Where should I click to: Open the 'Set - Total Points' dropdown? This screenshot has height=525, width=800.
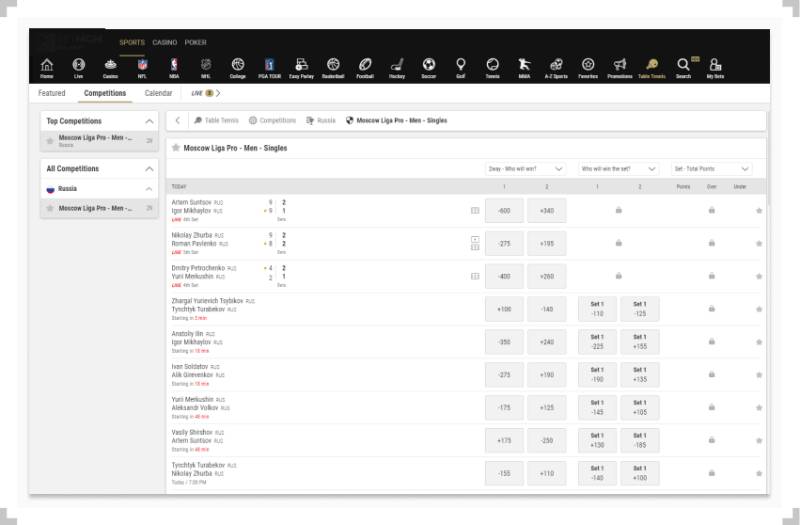click(711, 169)
